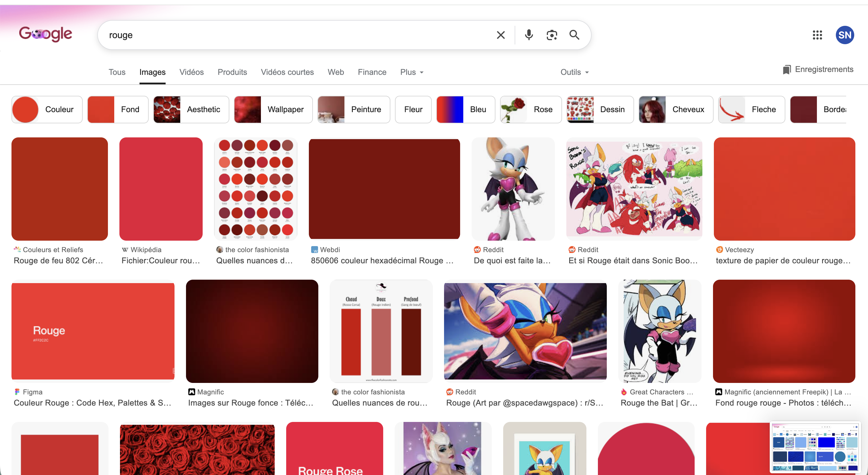Image resolution: width=868 pixels, height=475 pixels.
Task: Open the Magnific dark red background image
Action: [x=252, y=331]
